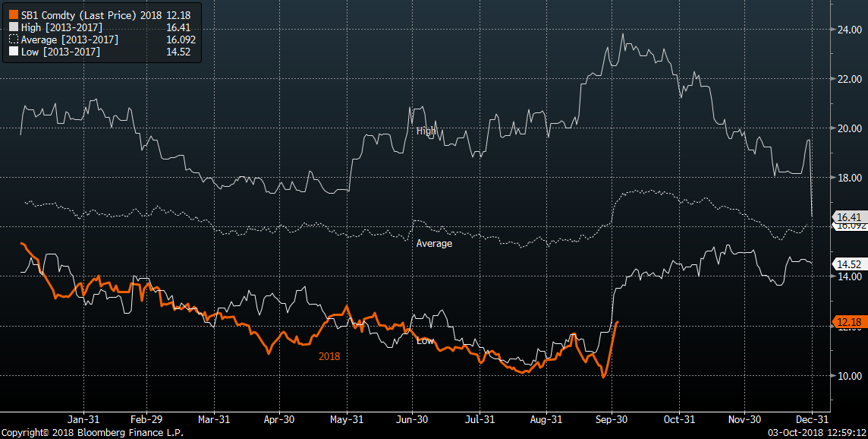Click the 14.52 Low price tag

848,264
